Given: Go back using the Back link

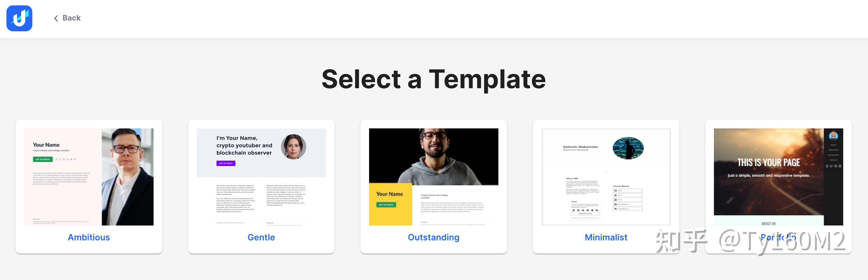Looking at the screenshot, I should (x=71, y=18).
